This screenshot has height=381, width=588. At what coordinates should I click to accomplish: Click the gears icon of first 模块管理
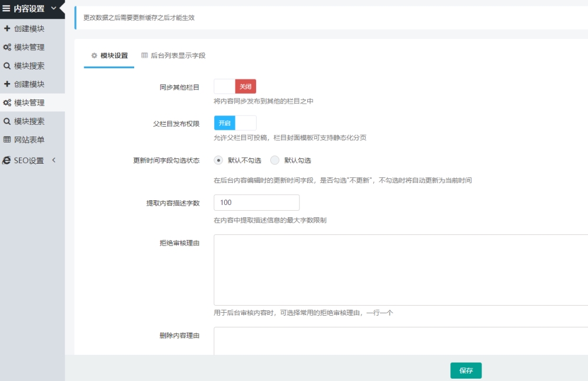pos(6,47)
